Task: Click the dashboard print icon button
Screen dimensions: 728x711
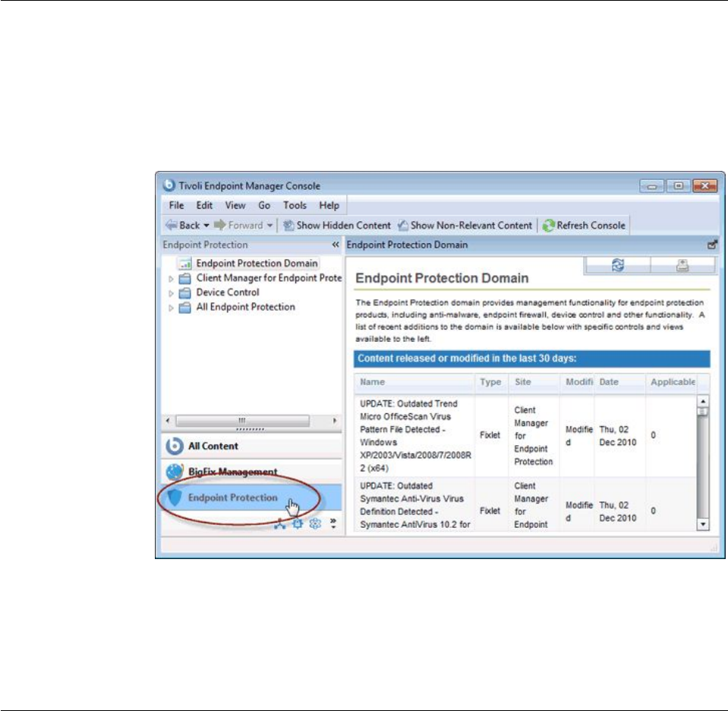Action: 682,265
